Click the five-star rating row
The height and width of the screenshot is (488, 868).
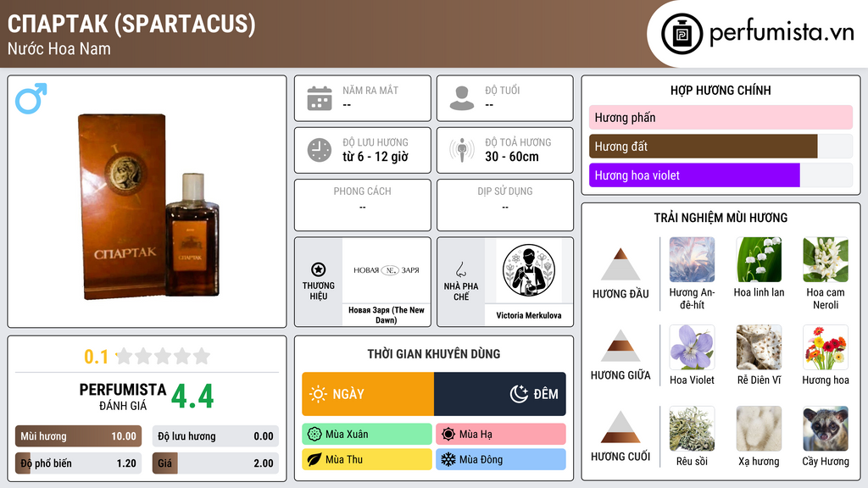(x=163, y=356)
